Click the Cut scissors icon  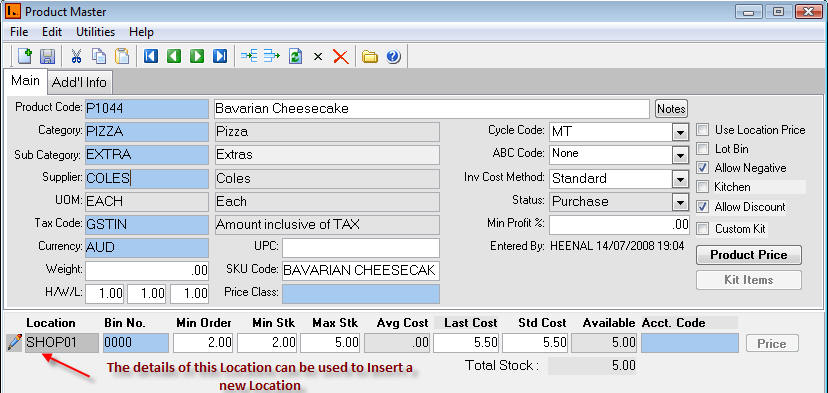click(76, 56)
